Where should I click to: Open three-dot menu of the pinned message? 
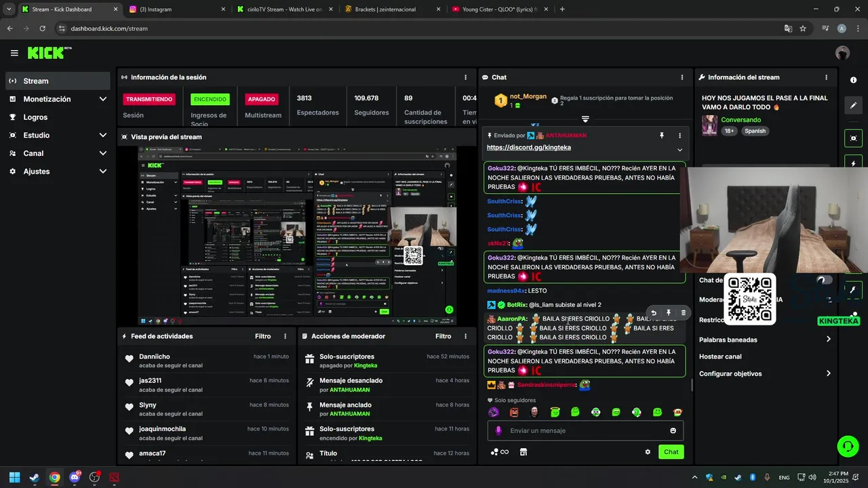point(679,136)
